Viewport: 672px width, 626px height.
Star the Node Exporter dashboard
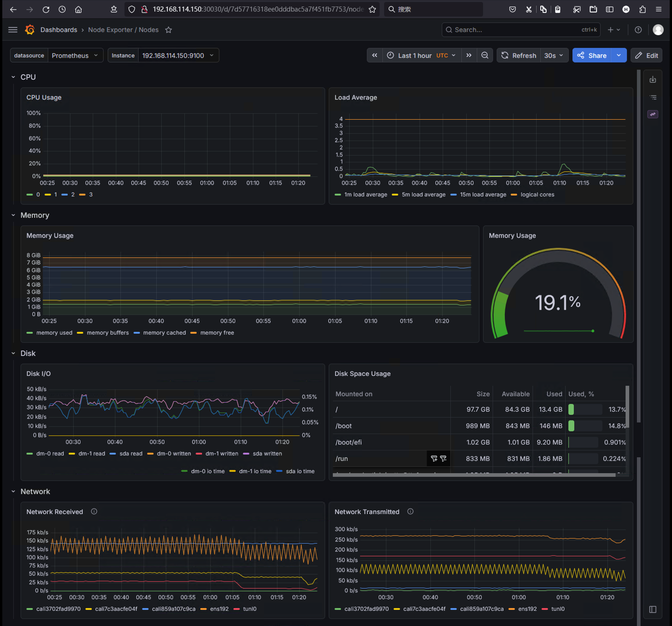coord(168,30)
